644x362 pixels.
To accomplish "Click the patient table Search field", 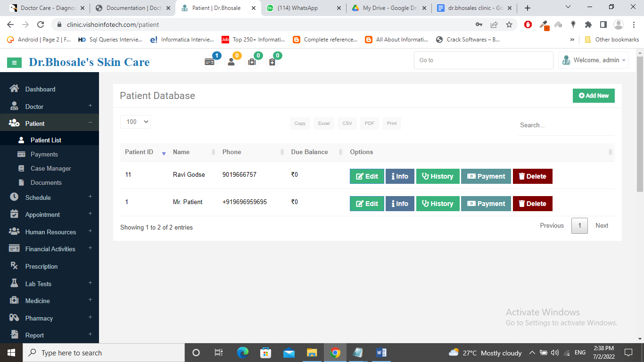I will pos(566,125).
